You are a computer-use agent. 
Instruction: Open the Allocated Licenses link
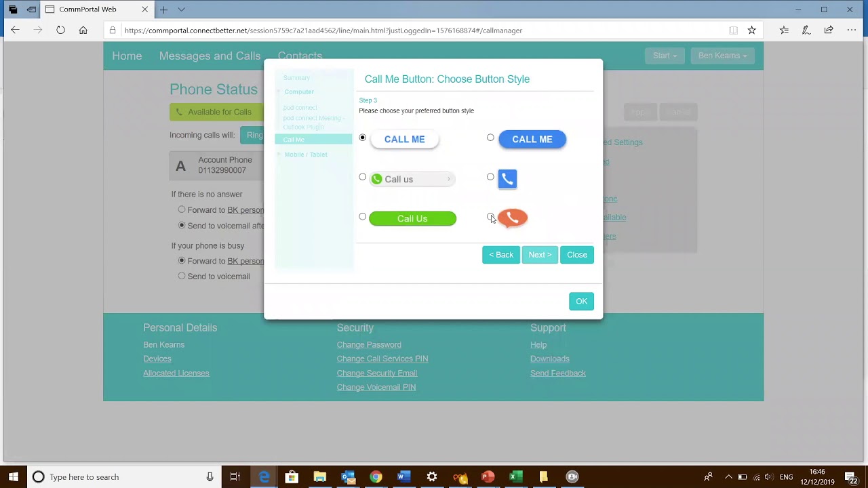click(176, 373)
